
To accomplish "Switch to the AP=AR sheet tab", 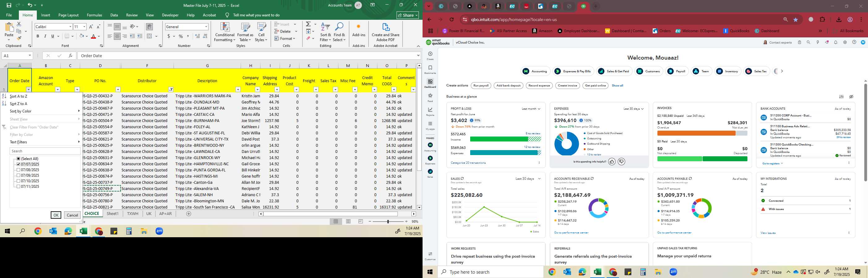I will tap(165, 214).
